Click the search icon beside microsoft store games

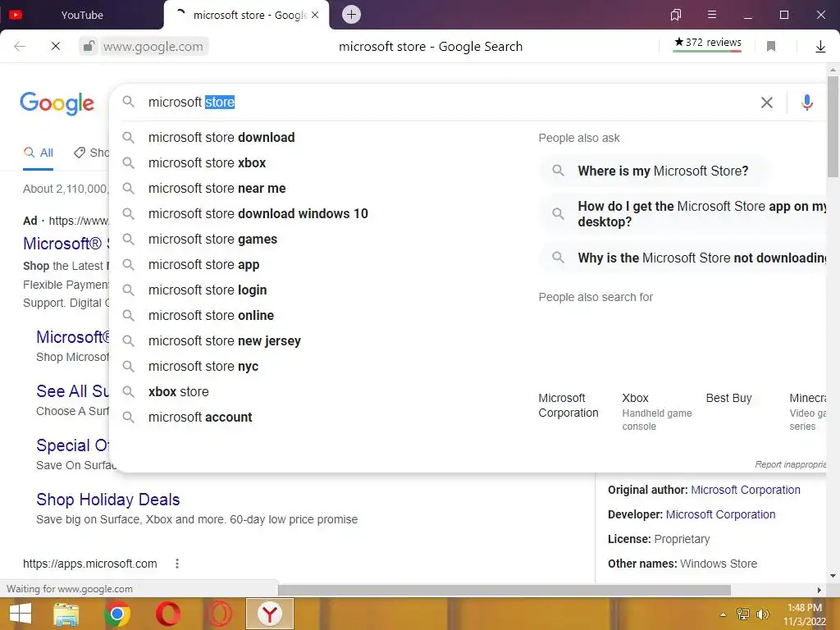[x=128, y=240]
